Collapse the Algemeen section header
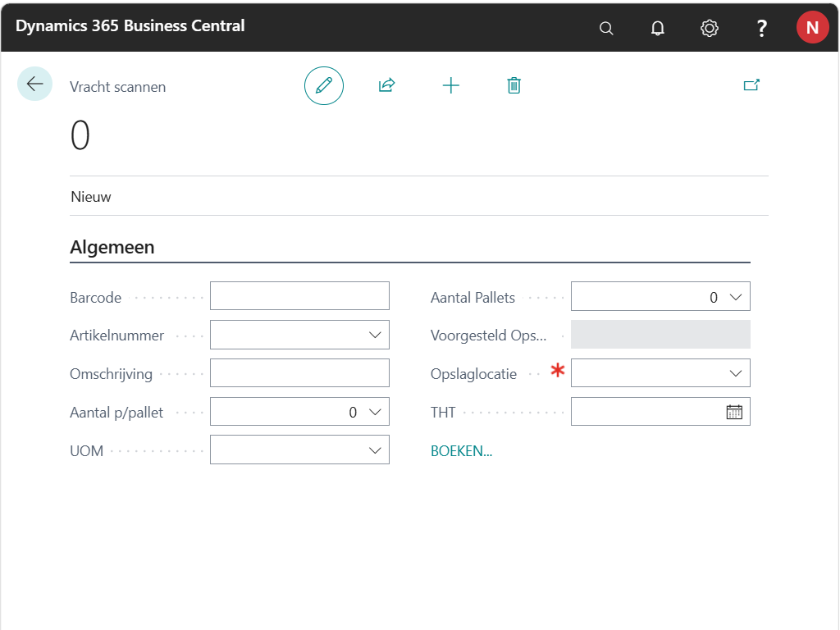Image resolution: width=840 pixels, height=630 pixels. 112,247
